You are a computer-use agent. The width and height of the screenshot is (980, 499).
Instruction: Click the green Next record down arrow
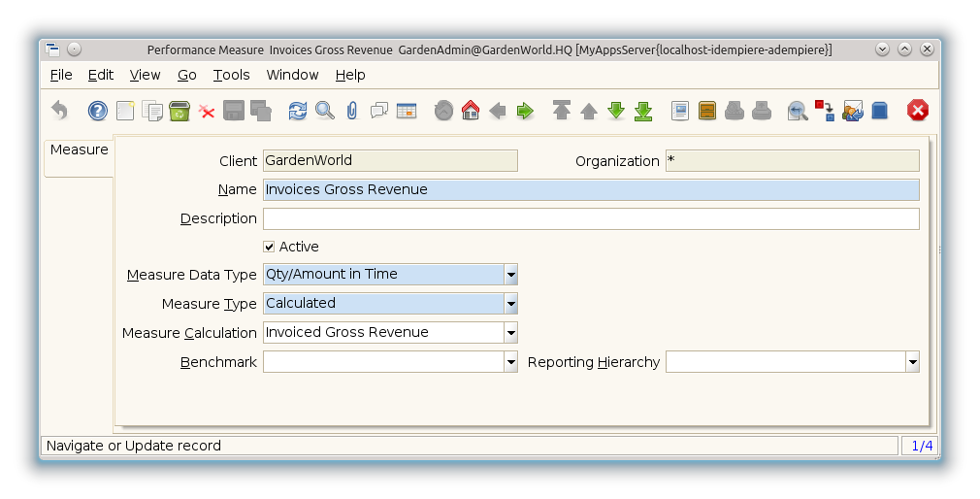click(x=616, y=111)
